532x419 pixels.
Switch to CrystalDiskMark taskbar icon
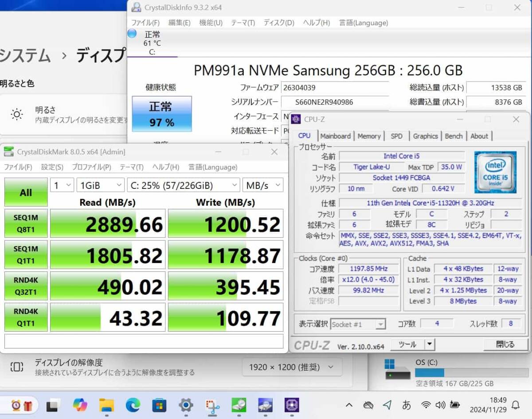[x=239, y=405]
